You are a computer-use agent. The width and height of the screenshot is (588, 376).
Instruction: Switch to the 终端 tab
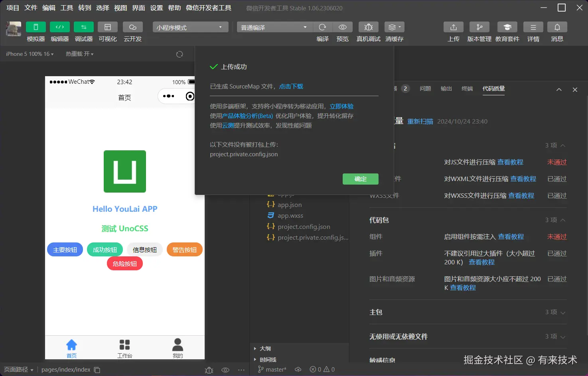(x=467, y=89)
